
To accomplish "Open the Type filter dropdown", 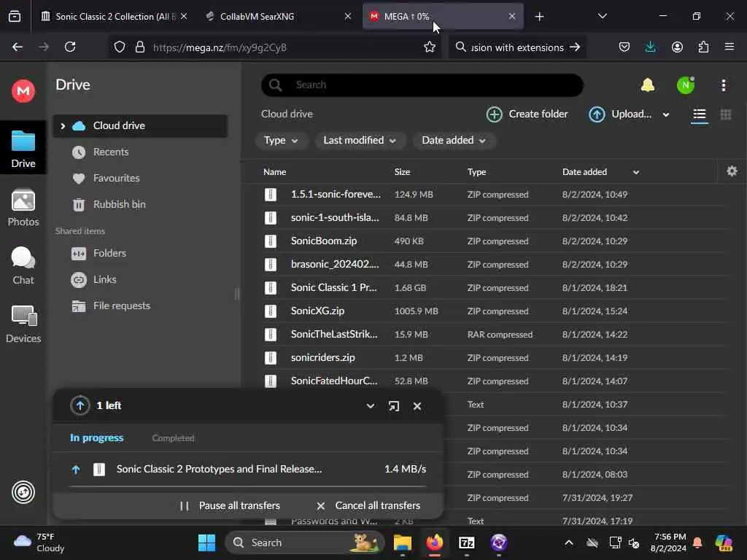I will pyautogui.click(x=281, y=141).
